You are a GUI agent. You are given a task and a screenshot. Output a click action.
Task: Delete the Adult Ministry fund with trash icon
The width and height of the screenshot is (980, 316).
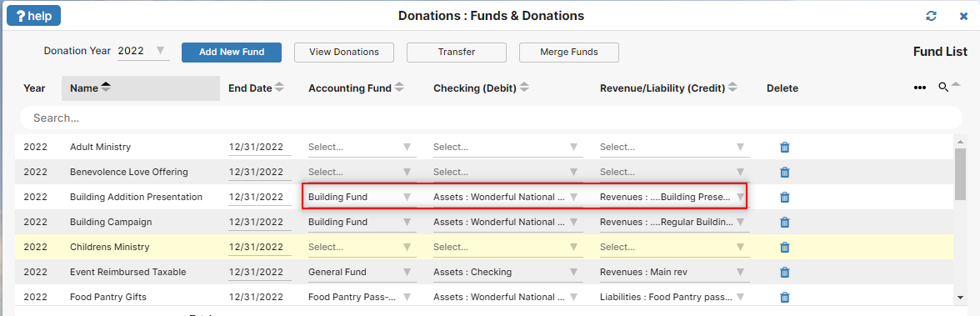point(785,147)
